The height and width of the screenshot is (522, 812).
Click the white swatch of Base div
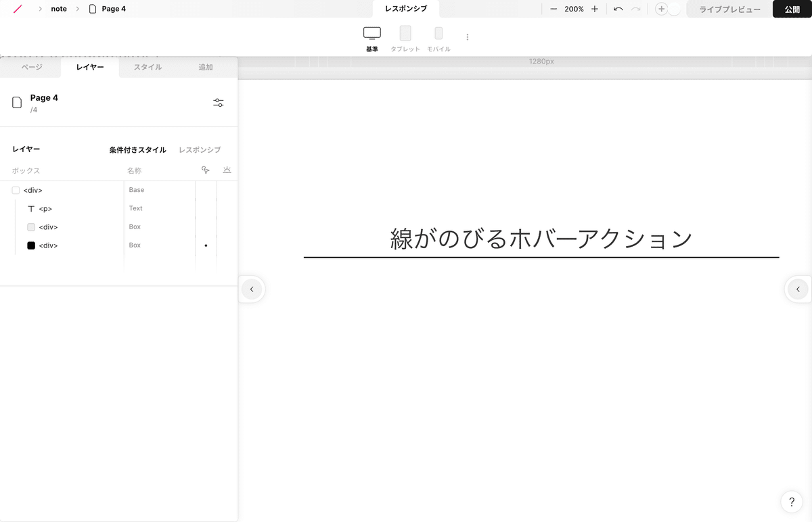[16, 191]
